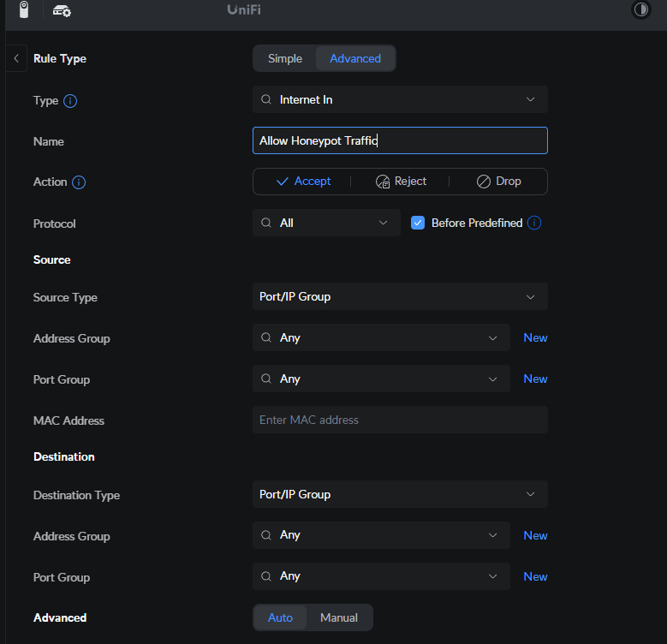Switch Advanced setting to Manual

point(339,617)
